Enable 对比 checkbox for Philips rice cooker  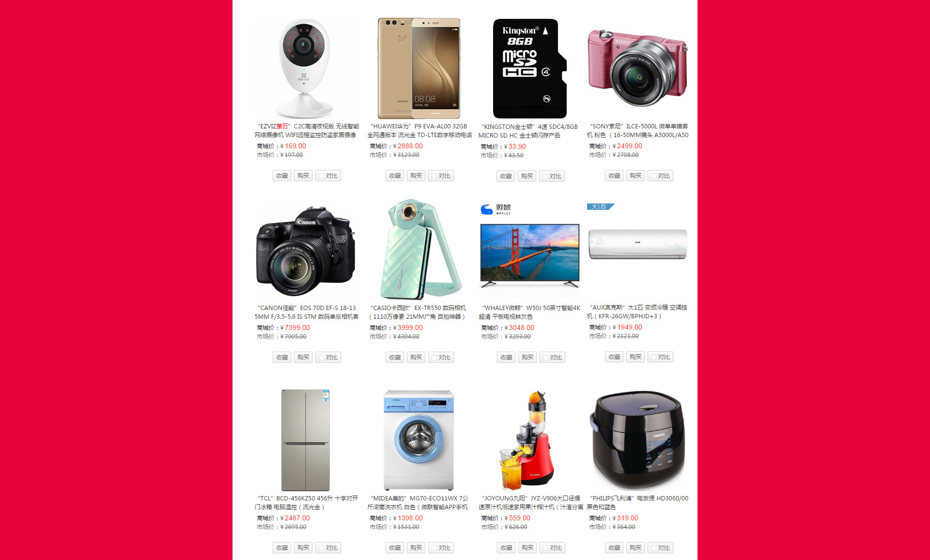(x=653, y=548)
